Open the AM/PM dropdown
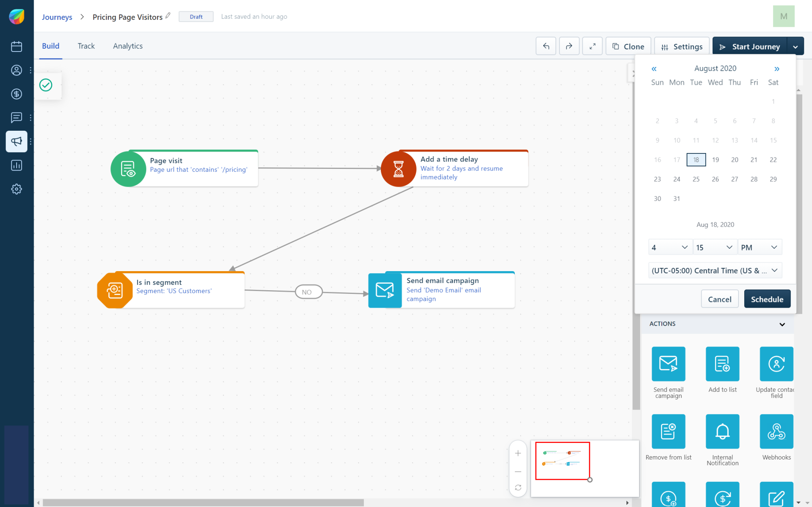 coord(759,247)
